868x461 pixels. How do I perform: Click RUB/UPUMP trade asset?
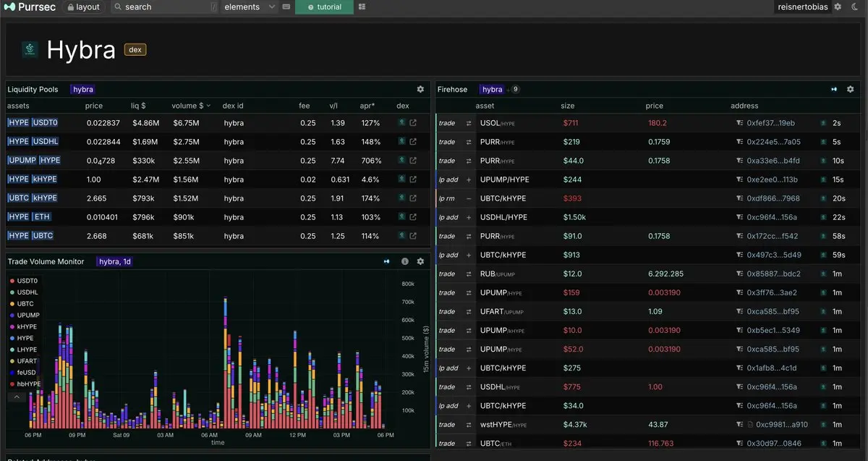coord(498,274)
